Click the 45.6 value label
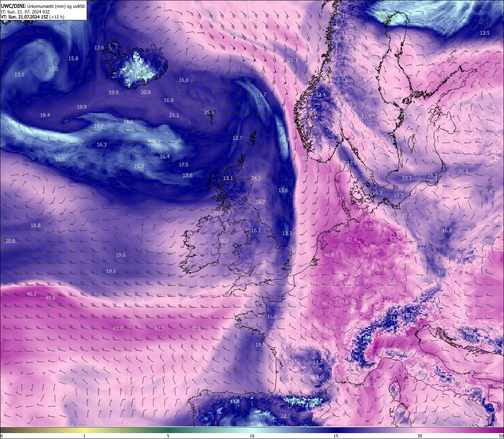This screenshot has height=439, width=504. pos(50,298)
